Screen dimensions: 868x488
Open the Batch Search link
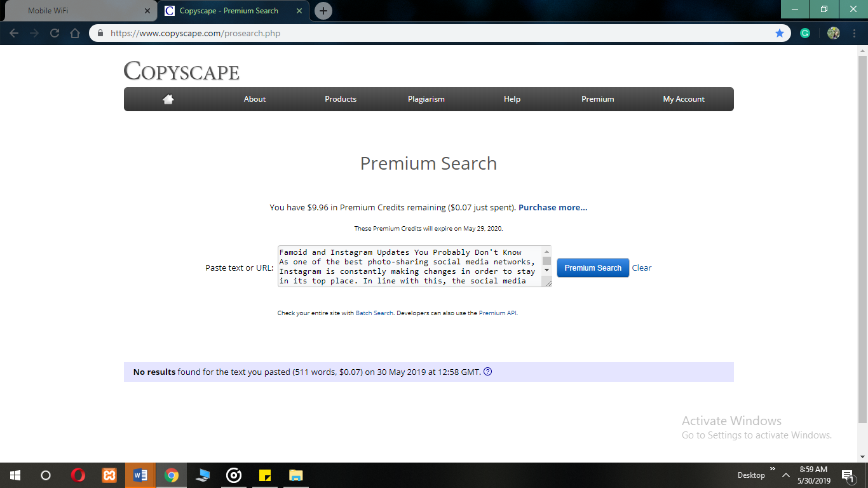click(374, 313)
